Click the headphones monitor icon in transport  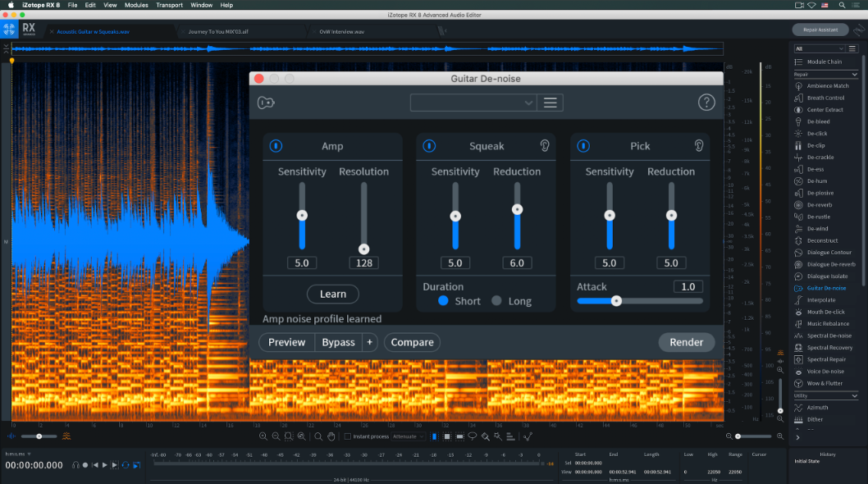pos(75,465)
